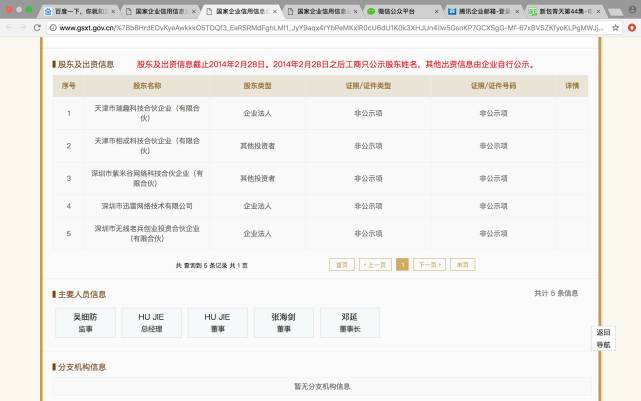Screen dimensions: 641x401
Task: Click the 主要人员信息 section heading
Action: tap(82, 294)
